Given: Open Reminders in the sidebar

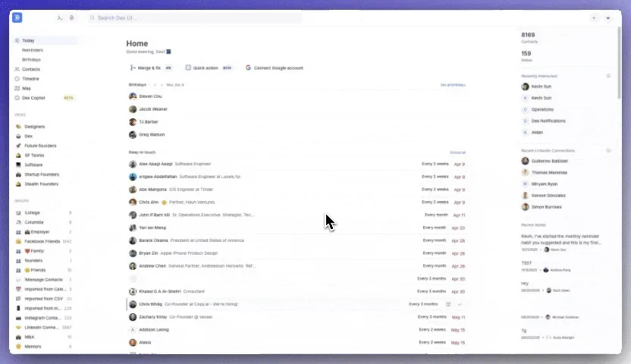Looking at the screenshot, I should 33,50.
